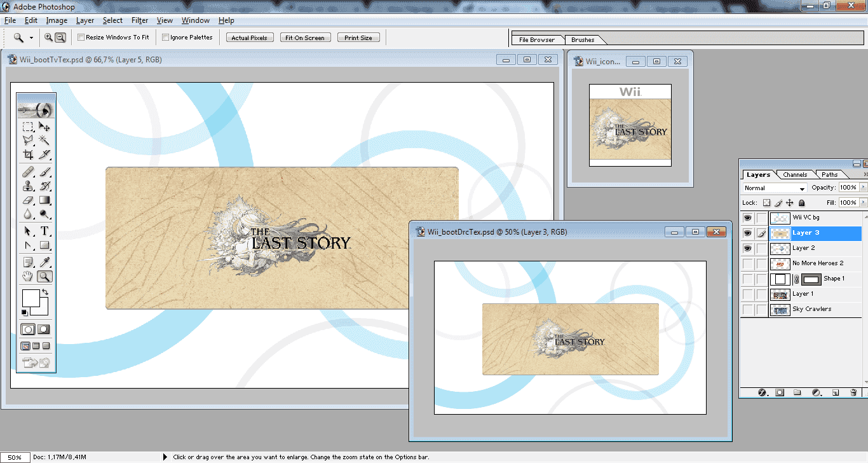Add a layer mask

click(x=780, y=393)
